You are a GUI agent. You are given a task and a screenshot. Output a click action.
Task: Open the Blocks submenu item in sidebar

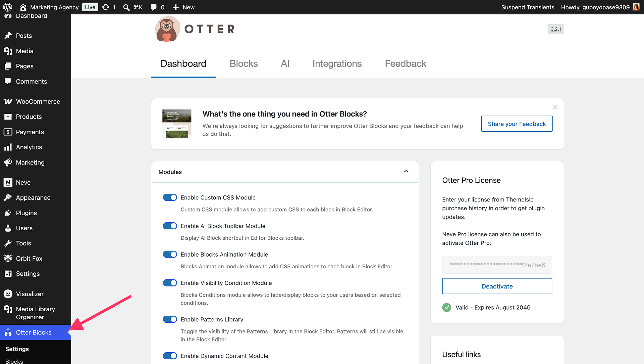pyautogui.click(x=14, y=361)
